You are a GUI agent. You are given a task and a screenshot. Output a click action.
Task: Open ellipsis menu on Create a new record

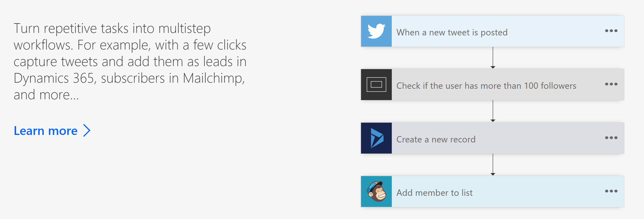pyautogui.click(x=611, y=138)
